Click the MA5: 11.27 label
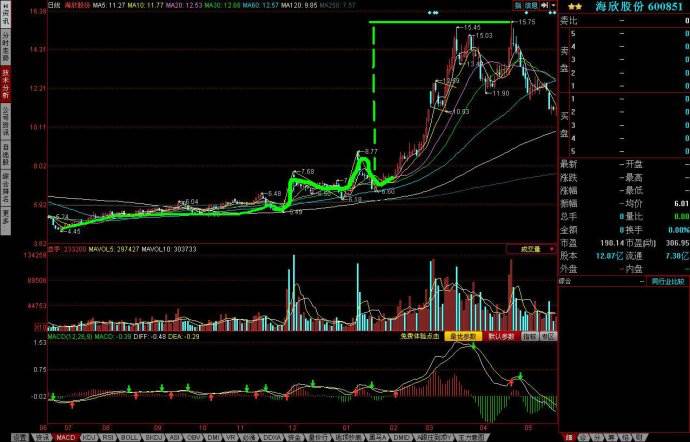 (x=108, y=5)
